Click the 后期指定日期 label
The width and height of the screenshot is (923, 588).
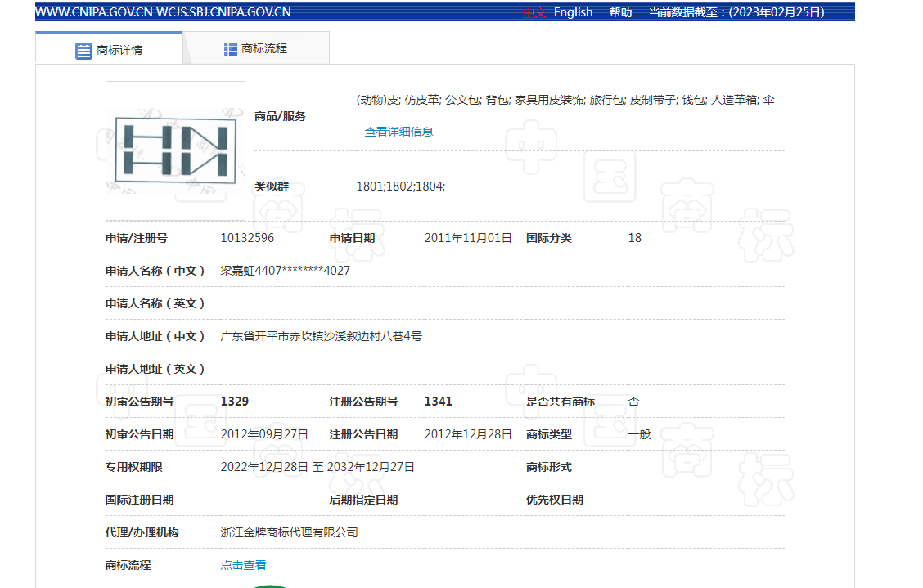363,500
